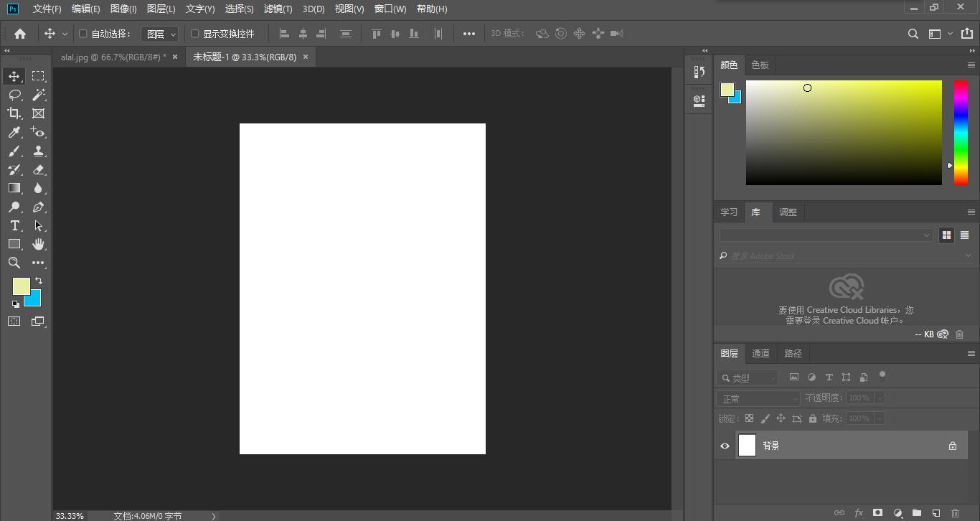The image size is (980, 521).
Task: Select the Magic Wand tool
Action: pos(38,95)
